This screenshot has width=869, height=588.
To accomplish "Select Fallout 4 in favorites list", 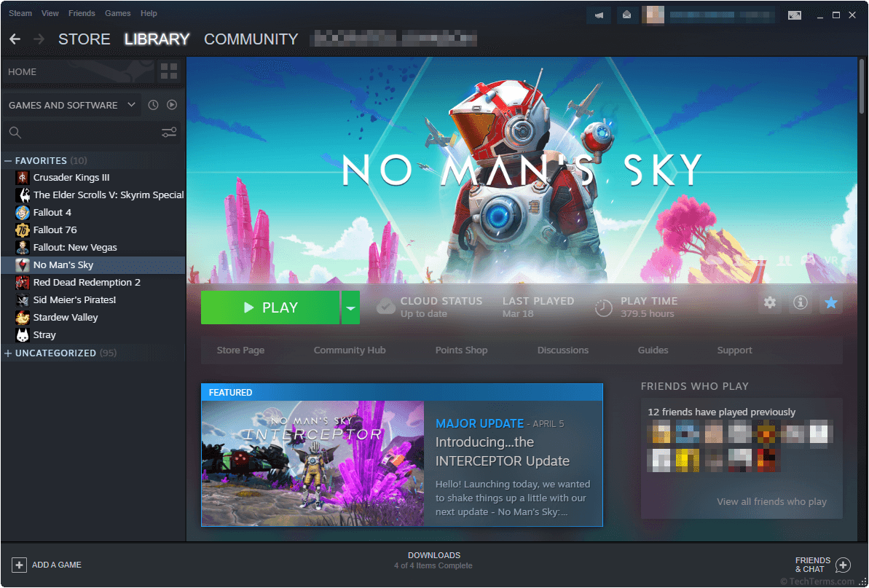I will [x=93, y=212].
